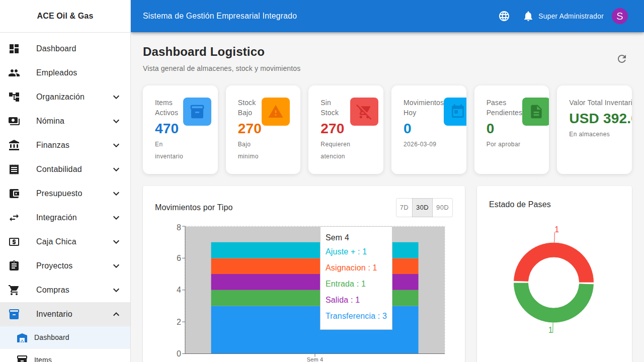Enable the 30D movements view
The width and height of the screenshot is (644, 362).
pyautogui.click(x=422, y=207)
